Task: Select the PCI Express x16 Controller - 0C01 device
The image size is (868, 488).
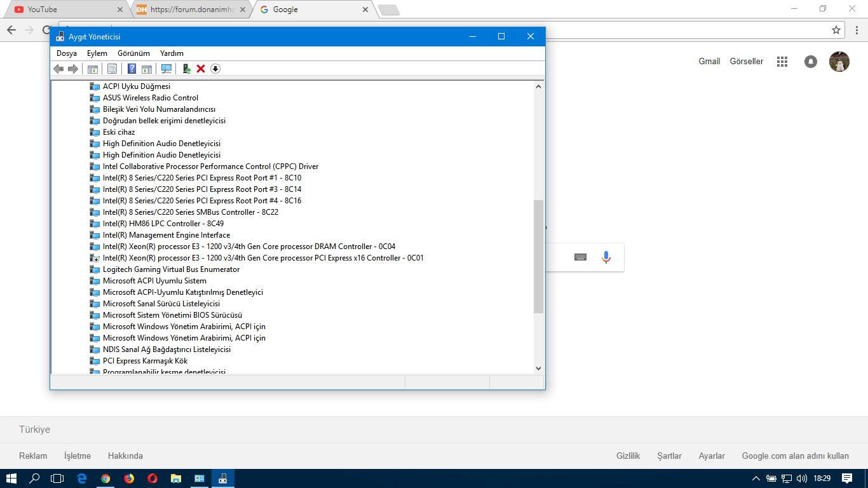Action: (263, 258)
